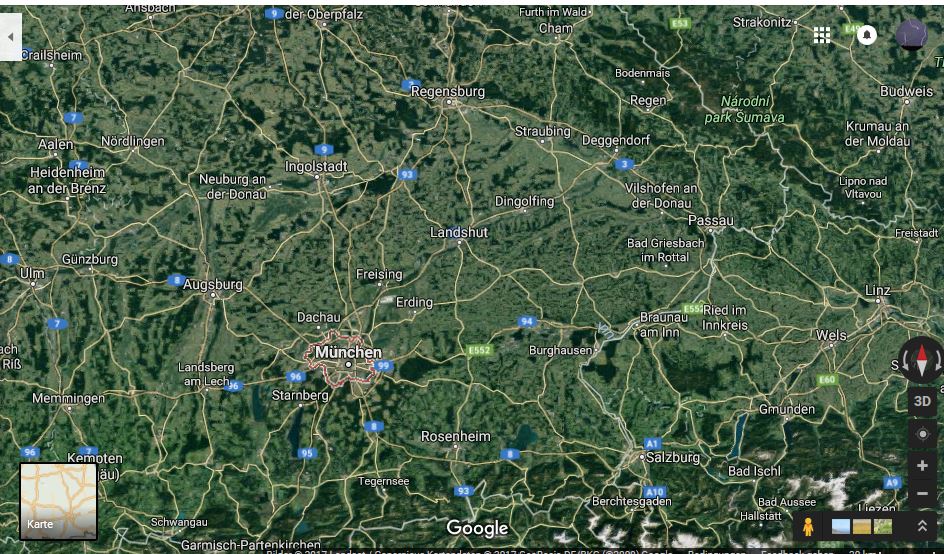Select the Burghausen label
The height and width of the screenshot is (554, 944).
pos(560,350)
